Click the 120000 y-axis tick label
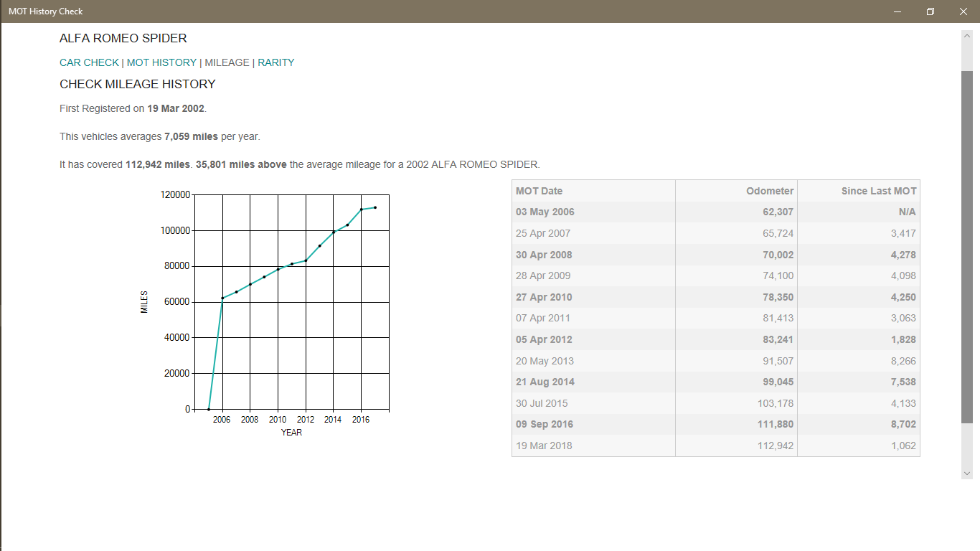 [x=175, y=194]
